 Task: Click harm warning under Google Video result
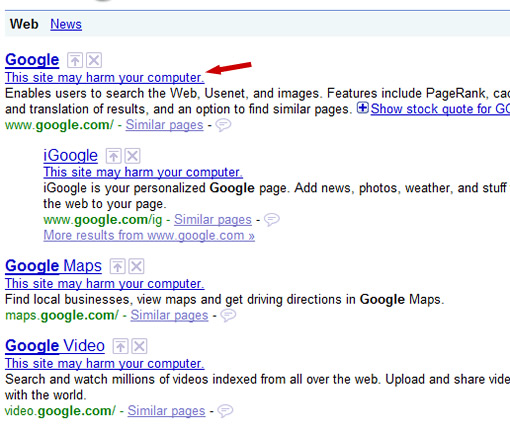105,364
